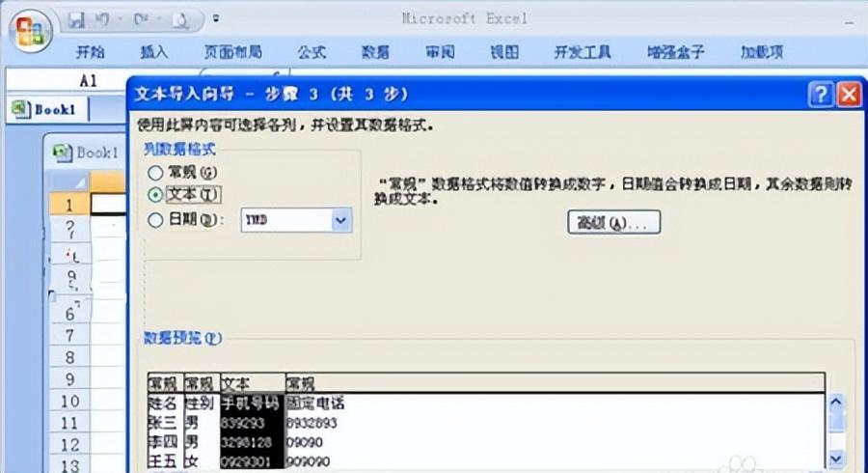Select the second 常规 column header in preview
The image size is (868, 473).
202,383
